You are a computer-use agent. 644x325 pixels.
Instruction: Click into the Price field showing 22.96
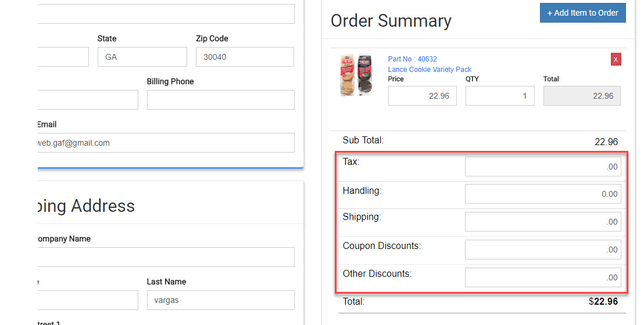[x=422, y=96]
